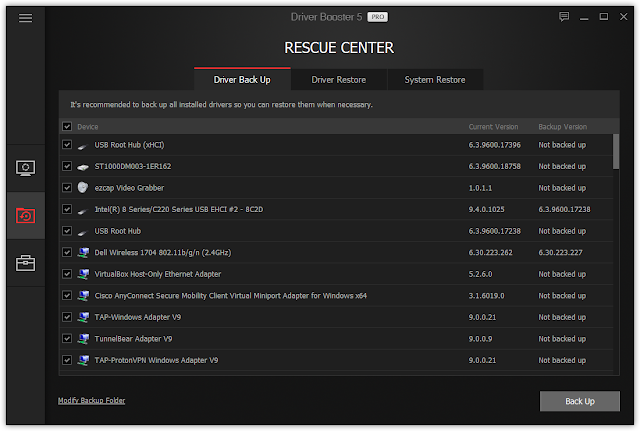Uncheck the TunnelBear Adapter V9 checkbox

click(67, 338)
